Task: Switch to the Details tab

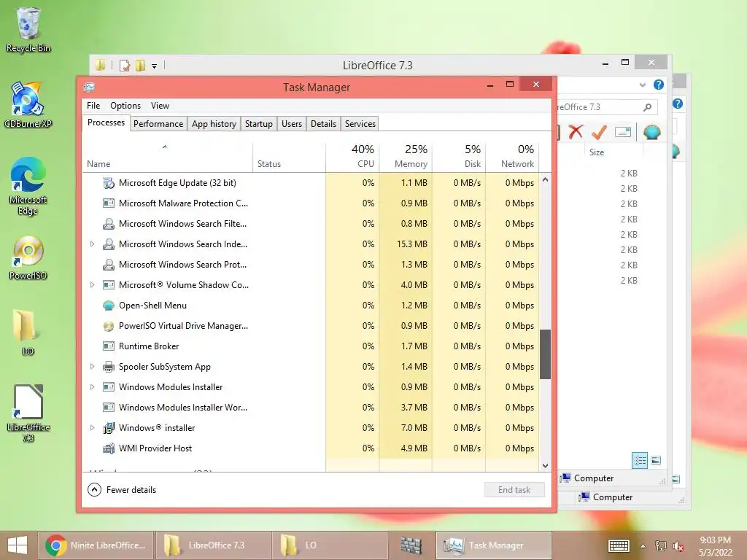Action: 323,124
